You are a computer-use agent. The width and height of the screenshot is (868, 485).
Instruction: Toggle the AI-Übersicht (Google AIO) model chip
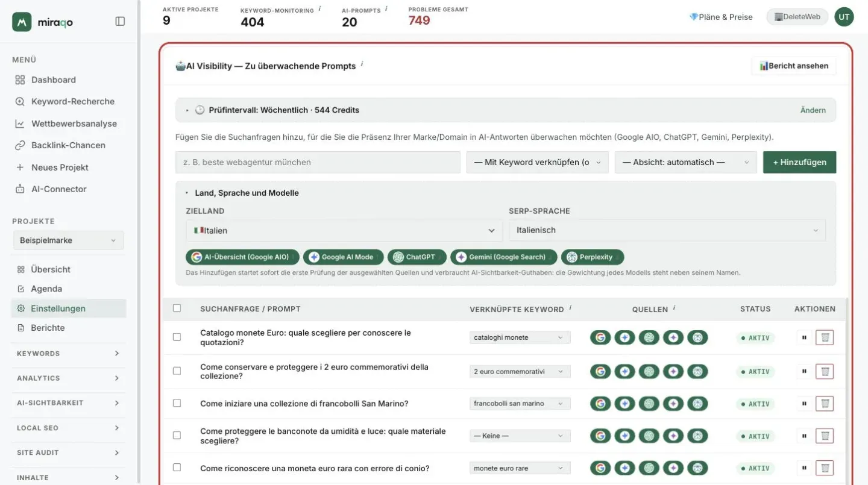242,257
